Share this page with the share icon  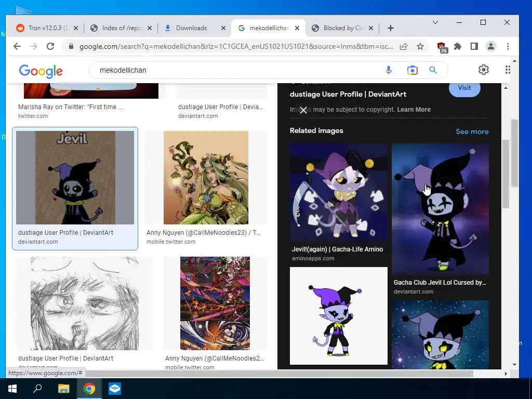tap(404, 46)
